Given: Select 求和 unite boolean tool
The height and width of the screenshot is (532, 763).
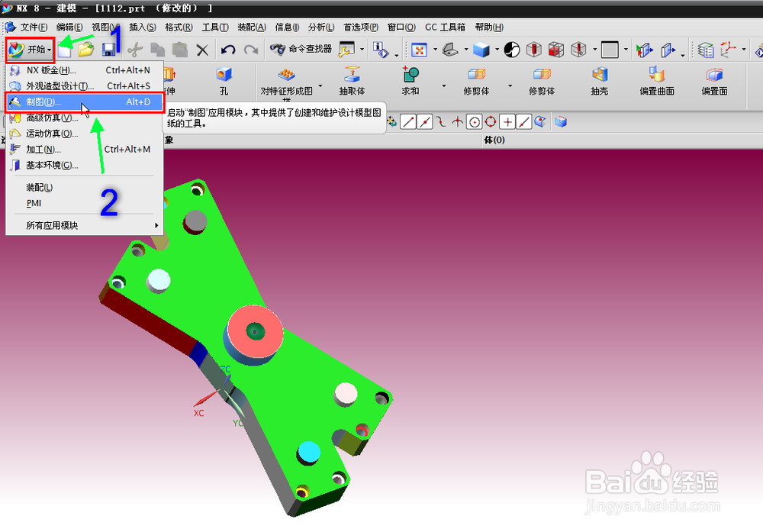Looking at the screenshot, I should tap(410, 81).
